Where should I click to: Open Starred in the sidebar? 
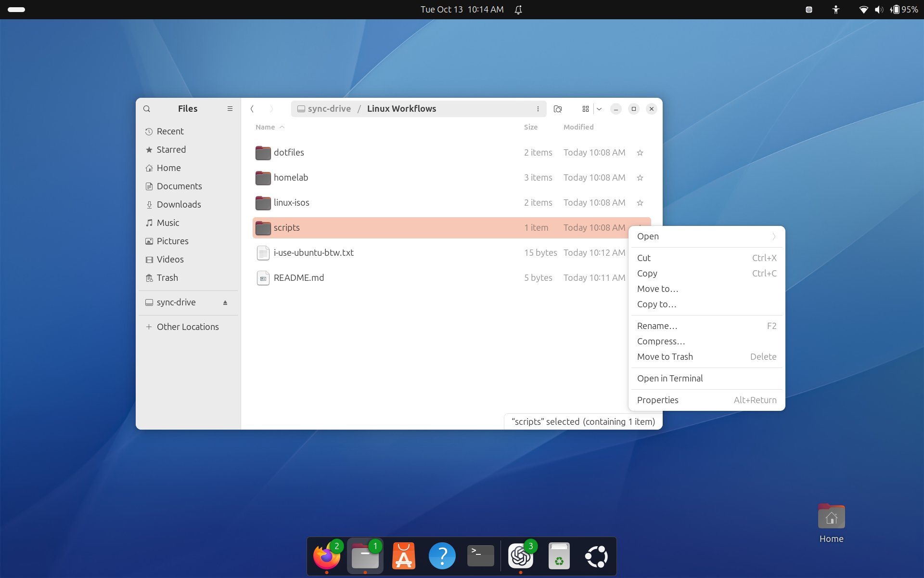188,150
